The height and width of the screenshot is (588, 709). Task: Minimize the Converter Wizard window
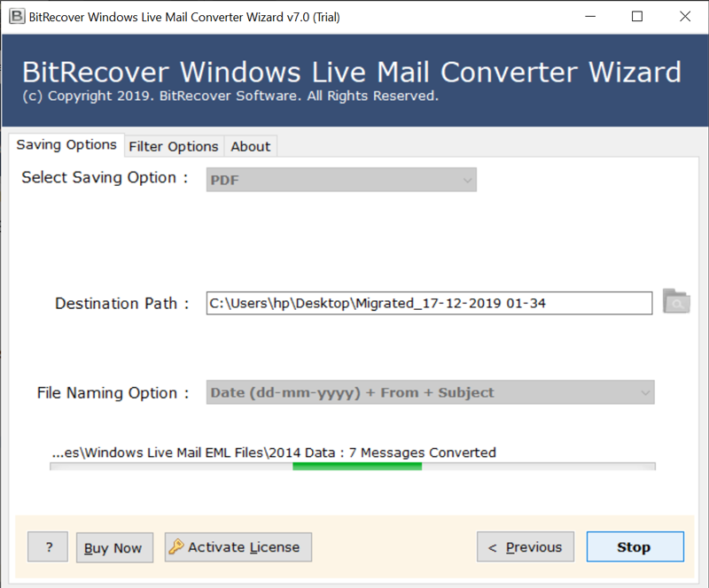point(590,17)
